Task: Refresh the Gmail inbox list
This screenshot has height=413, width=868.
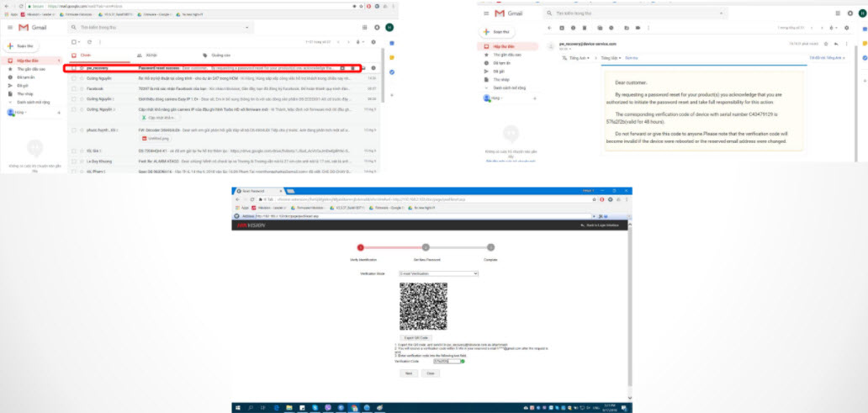Action: tap(88, 41)
